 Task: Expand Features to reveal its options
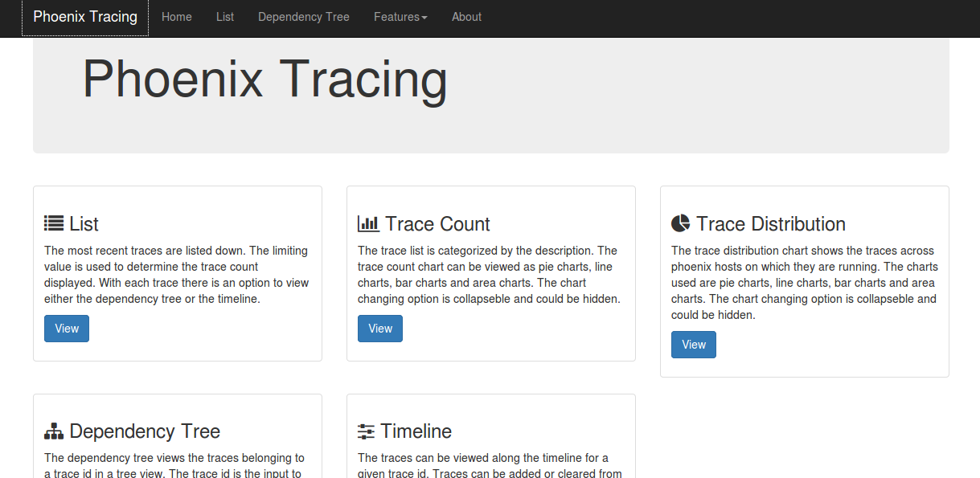coord(400,16)
